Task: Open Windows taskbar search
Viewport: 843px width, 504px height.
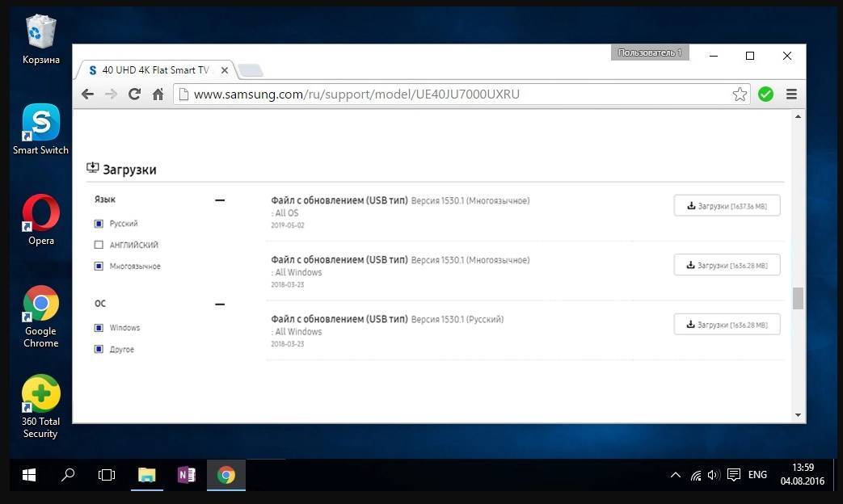Action: point(68,475)
